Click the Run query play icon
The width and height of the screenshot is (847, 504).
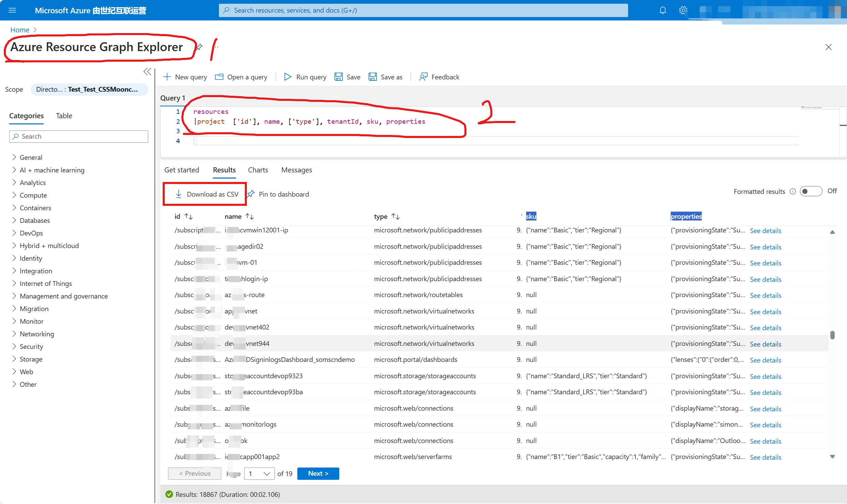tap(287, 77)
